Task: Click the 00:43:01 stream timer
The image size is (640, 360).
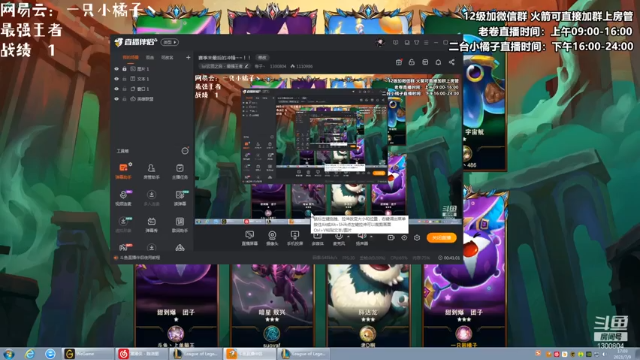Action: click(449, 258)
